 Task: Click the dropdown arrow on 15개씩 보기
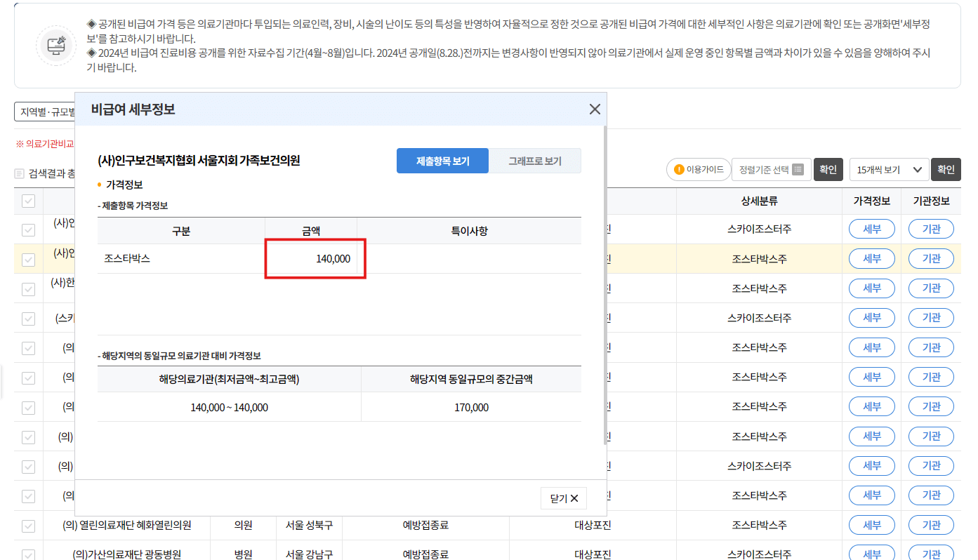tap(917, 169)
